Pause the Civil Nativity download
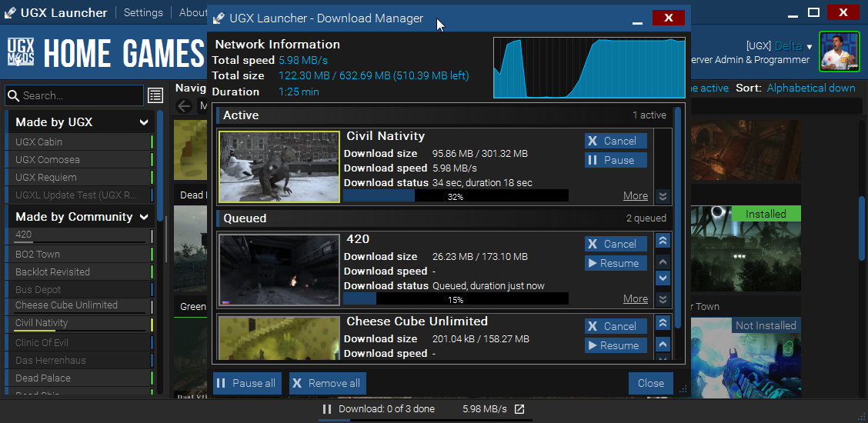 coord(616,160)
